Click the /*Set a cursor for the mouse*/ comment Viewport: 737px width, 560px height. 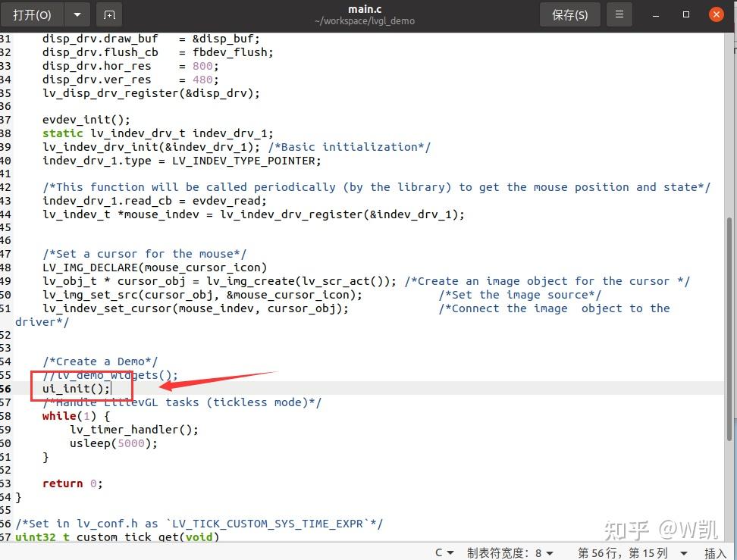[144, 254]
